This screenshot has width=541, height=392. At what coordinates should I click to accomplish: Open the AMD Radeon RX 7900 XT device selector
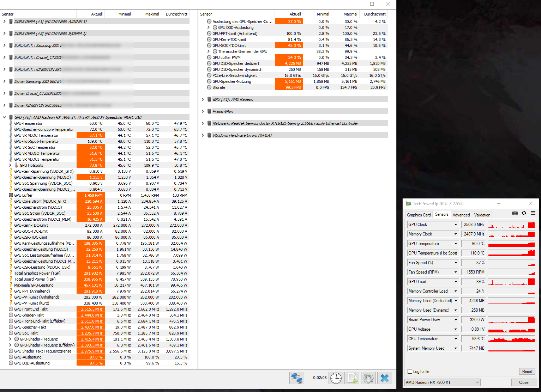443,382
